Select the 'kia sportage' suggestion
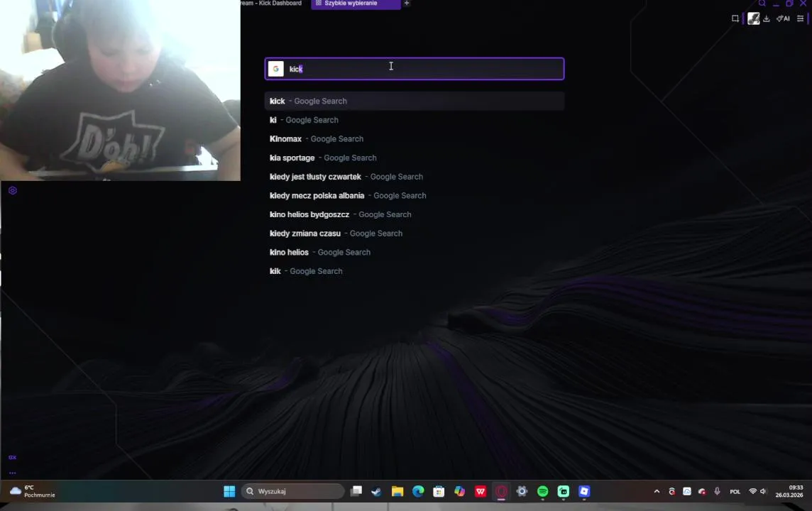The height and width of the screenshot is (511, 812). tap(415, 158)
